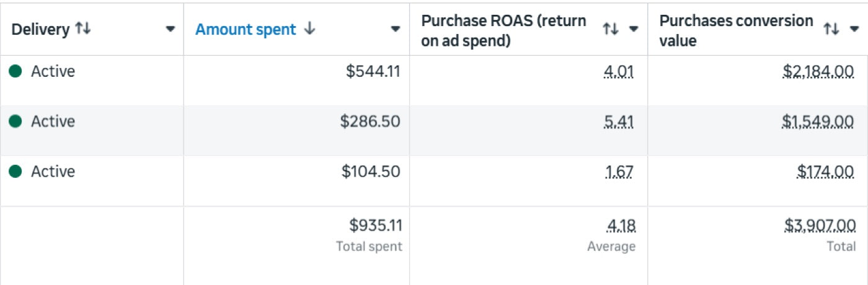Click the Amount spent column header
868x285 pixels.
(246, 29)
